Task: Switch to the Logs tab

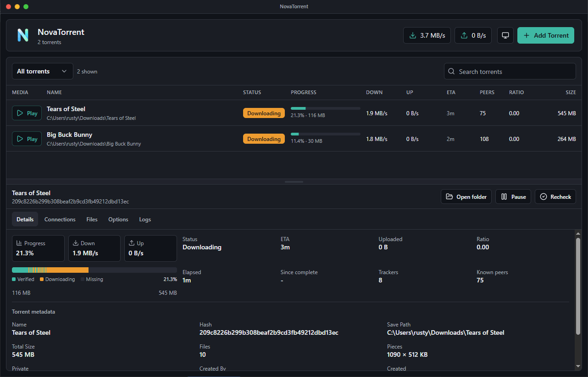Action: (145, 219)
